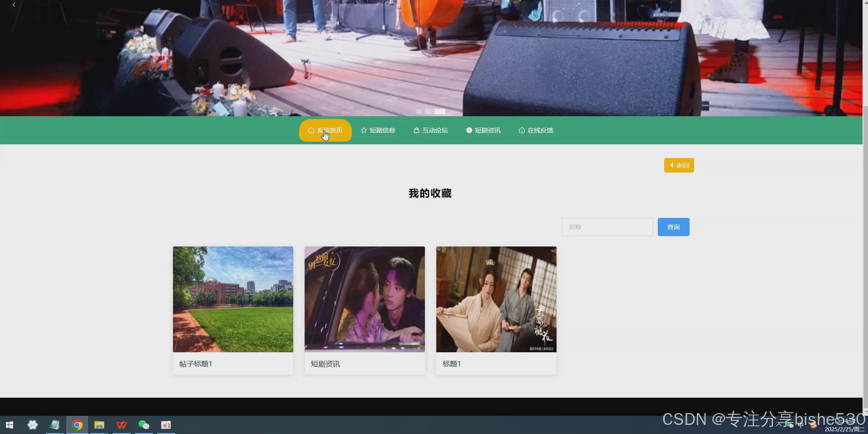Focus the 名称 search input field
Viewport: 868px width, 434px height.
tap(607, 227)
